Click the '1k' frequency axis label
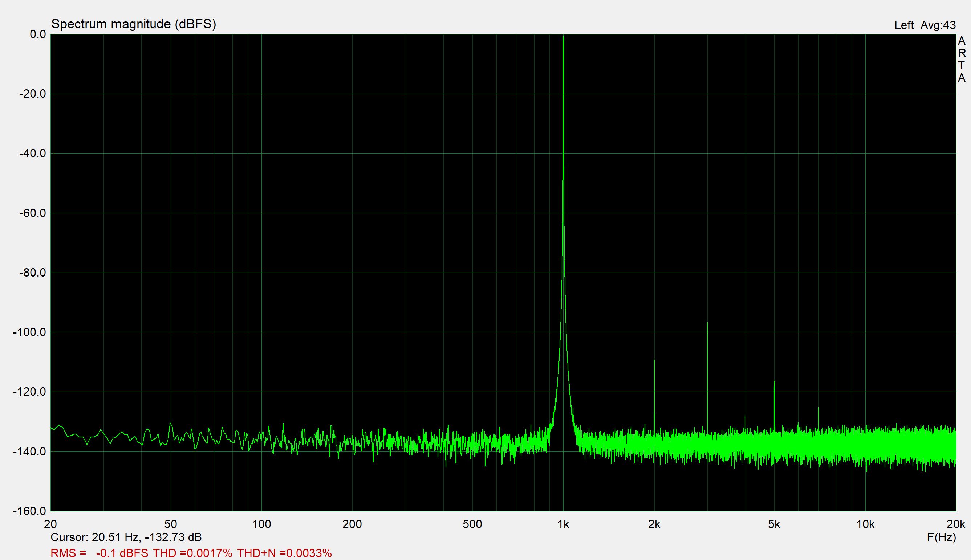The height and width of the screenshot is (560, 971). click(x=563, y=524)
